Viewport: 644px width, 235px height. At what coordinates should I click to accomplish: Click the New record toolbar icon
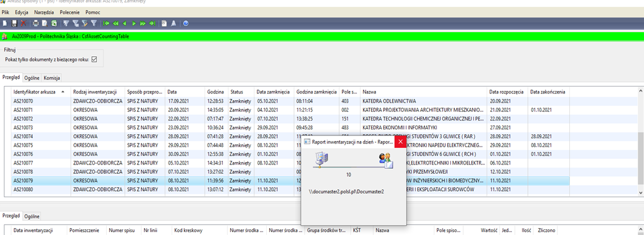[6, 23]
